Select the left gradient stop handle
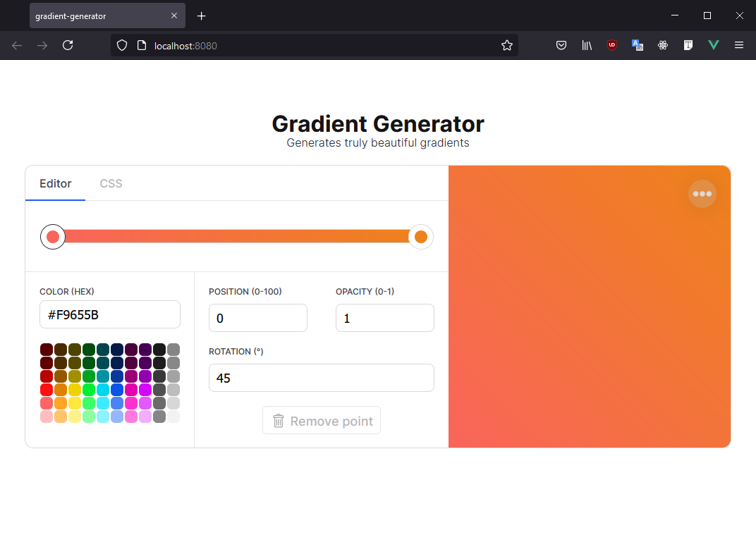This screenshot has width=756, height=554. pyautogui.click(x=53, y=237)
